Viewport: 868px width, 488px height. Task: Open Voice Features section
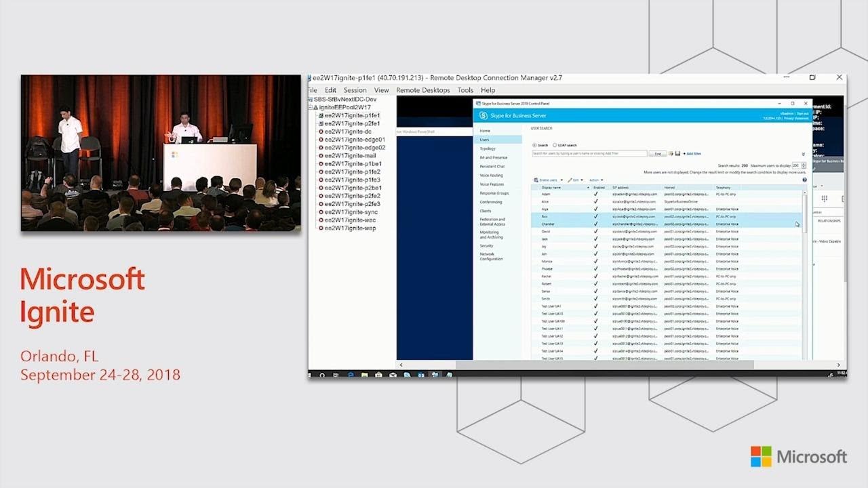pyautogui.click(x=492, y=184)
